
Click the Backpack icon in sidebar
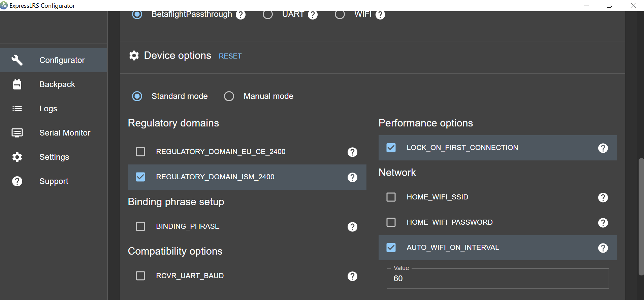pos(17,84)
